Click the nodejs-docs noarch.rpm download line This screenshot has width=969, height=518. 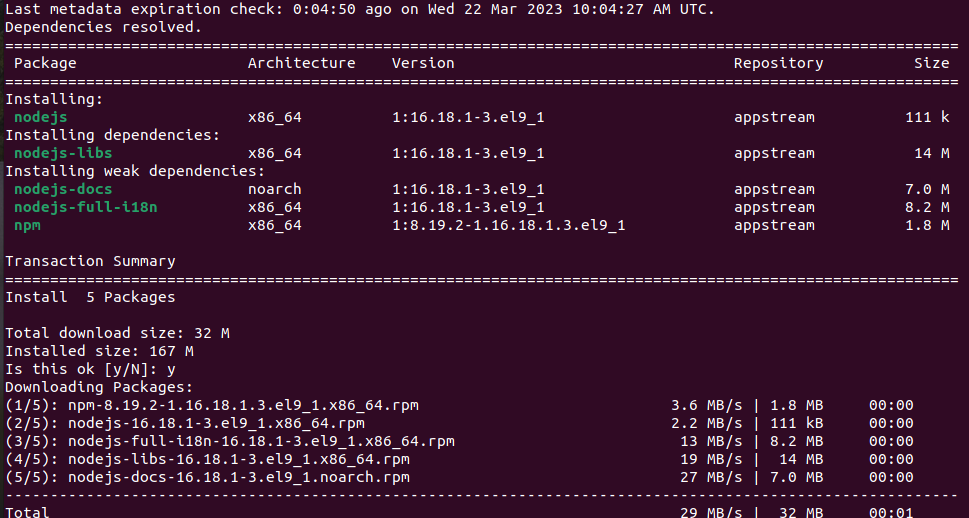pos(459,477)
